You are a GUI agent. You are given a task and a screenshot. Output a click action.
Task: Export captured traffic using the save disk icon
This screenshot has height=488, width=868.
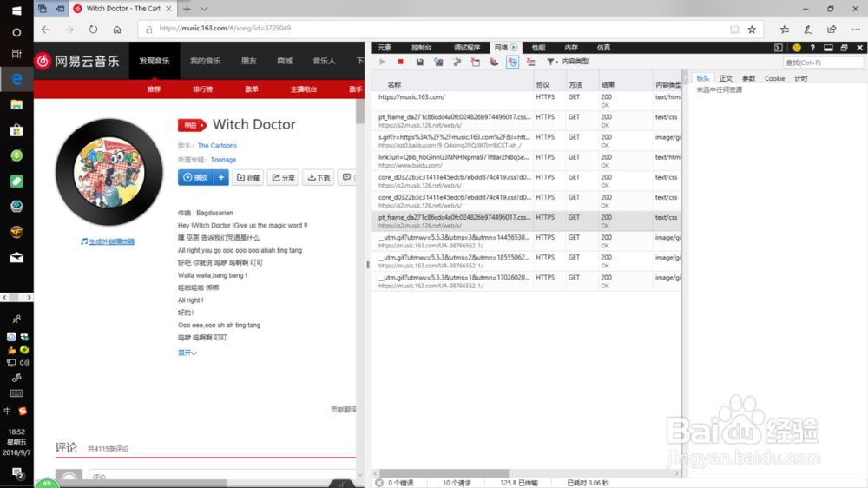[x=419, y=62]
